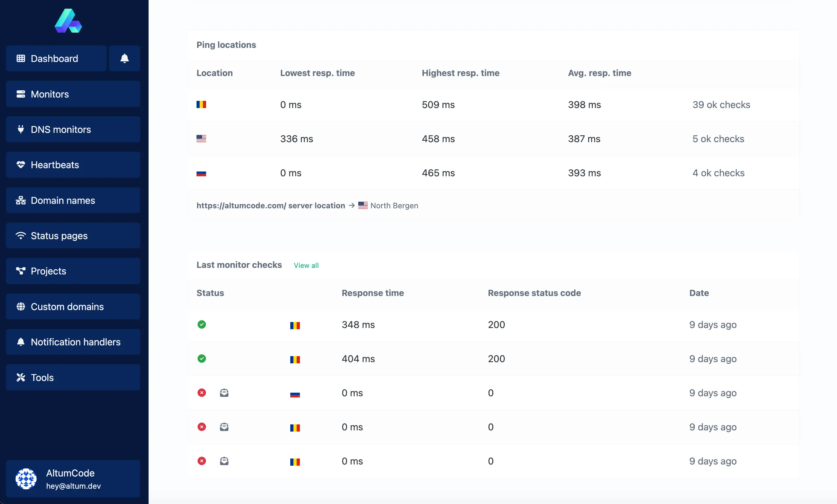Select the Dashboard menu item
Image resolution: width=837 pixels, height=504 pixels.
pyautogui.click(x=55, y=58)
